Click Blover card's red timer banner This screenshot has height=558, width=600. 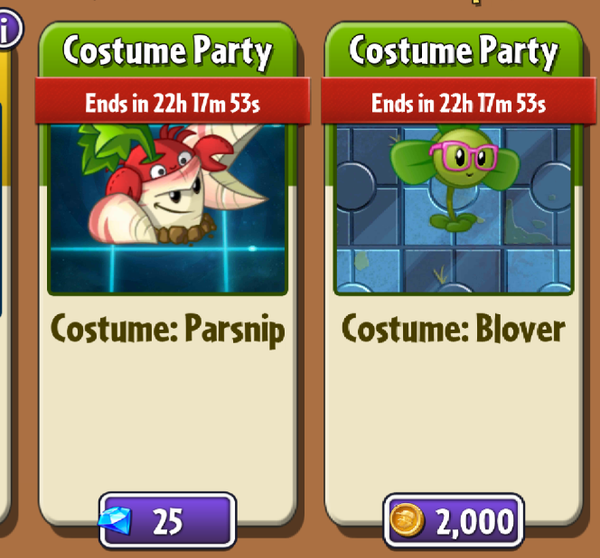point(458,101)
